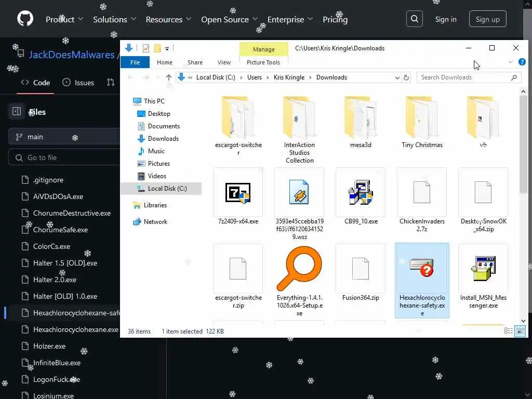The height and width of the screenshot is (399, 532).
Task: Select the Everything setup magnifier icon
Action: point(299,269)
